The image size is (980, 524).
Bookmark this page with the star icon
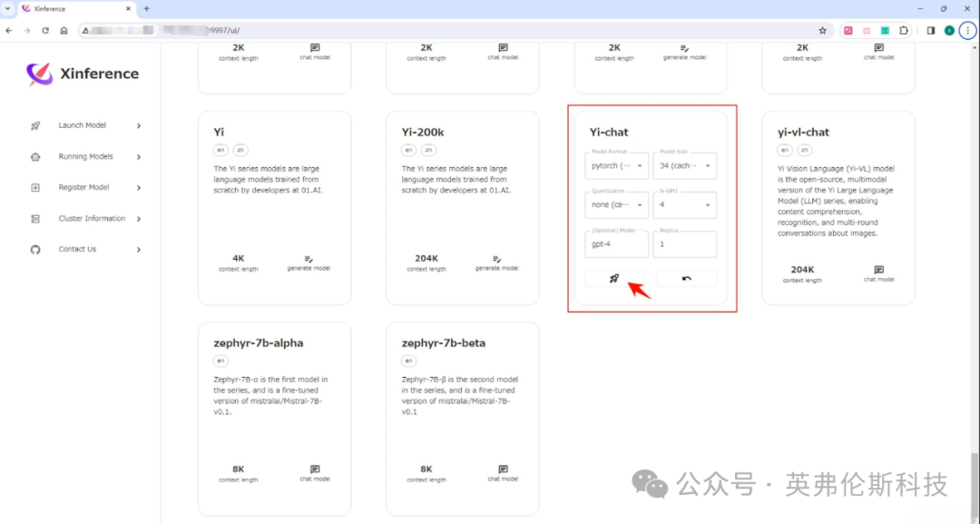pos(822,30)
